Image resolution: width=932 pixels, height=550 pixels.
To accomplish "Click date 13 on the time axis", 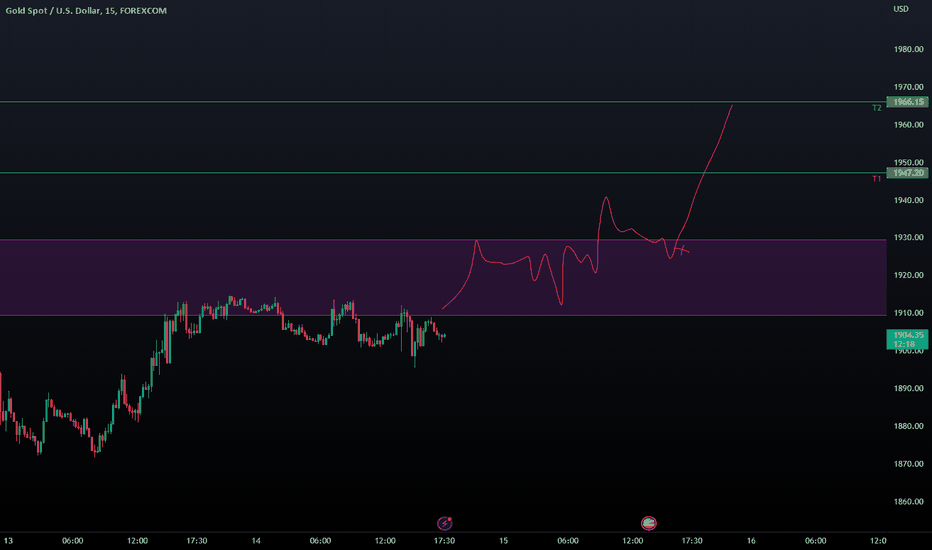I will coord(8,540).
